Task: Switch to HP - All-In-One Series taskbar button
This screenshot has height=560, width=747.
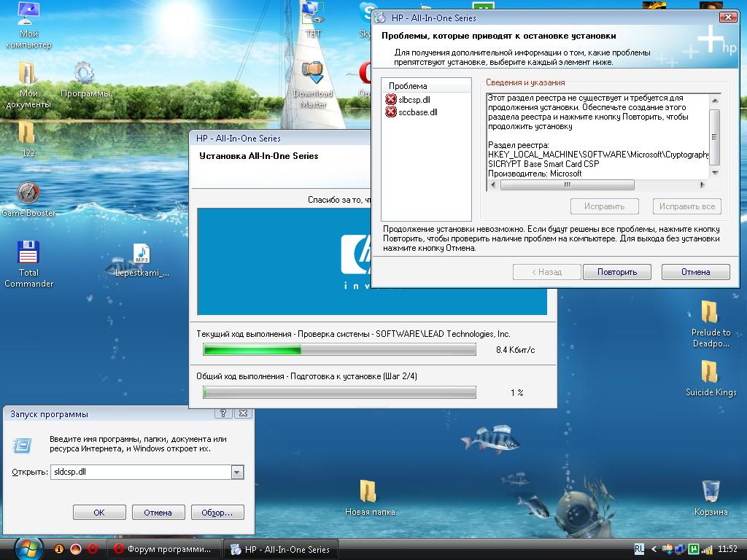Action: (281, 549)
